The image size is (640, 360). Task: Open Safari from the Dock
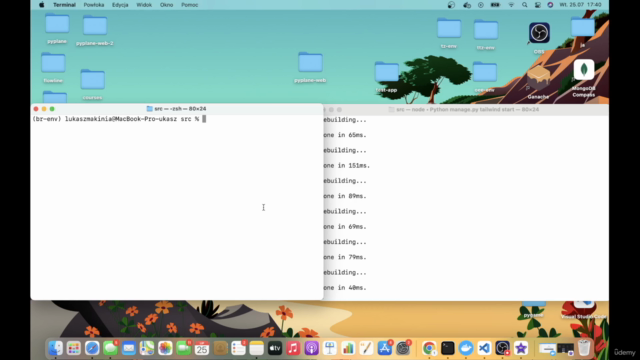(x=92, y=348)
